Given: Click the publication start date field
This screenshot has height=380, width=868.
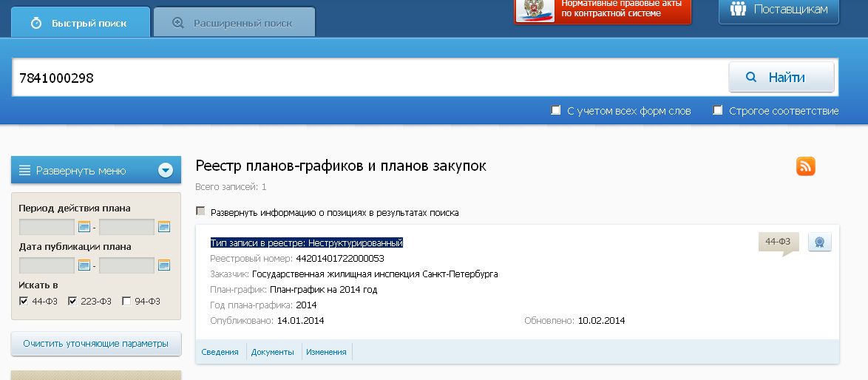Looking at the screenshot, I should 47,265.
